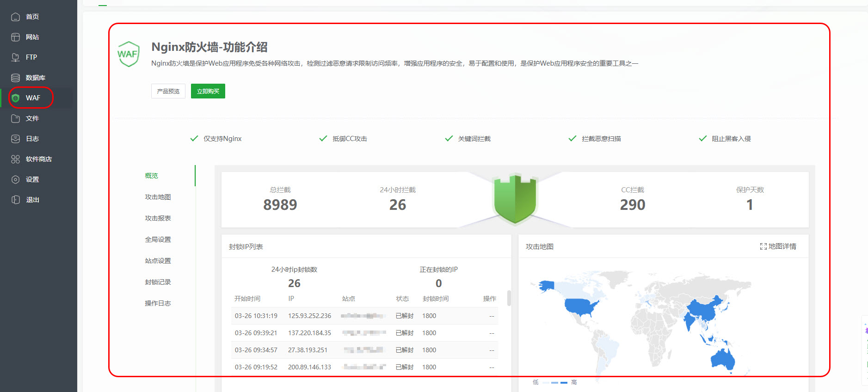Click the 开始时间 column header
Image resolution: width=868 pixels, height=392 pixels.
247,299
